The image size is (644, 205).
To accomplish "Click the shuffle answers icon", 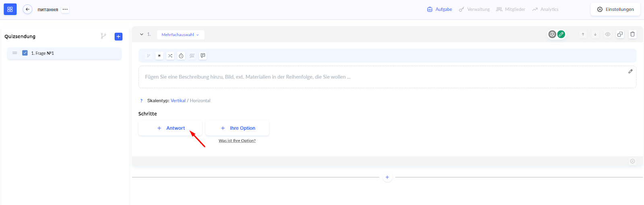I will (170, 56).
